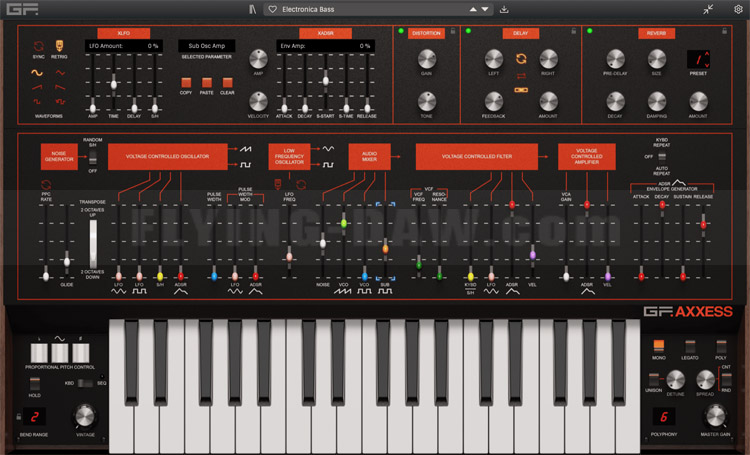Open the settings gear icon
Image resolution: width=750 pixels, height=455 pixels.
(738, 9)
